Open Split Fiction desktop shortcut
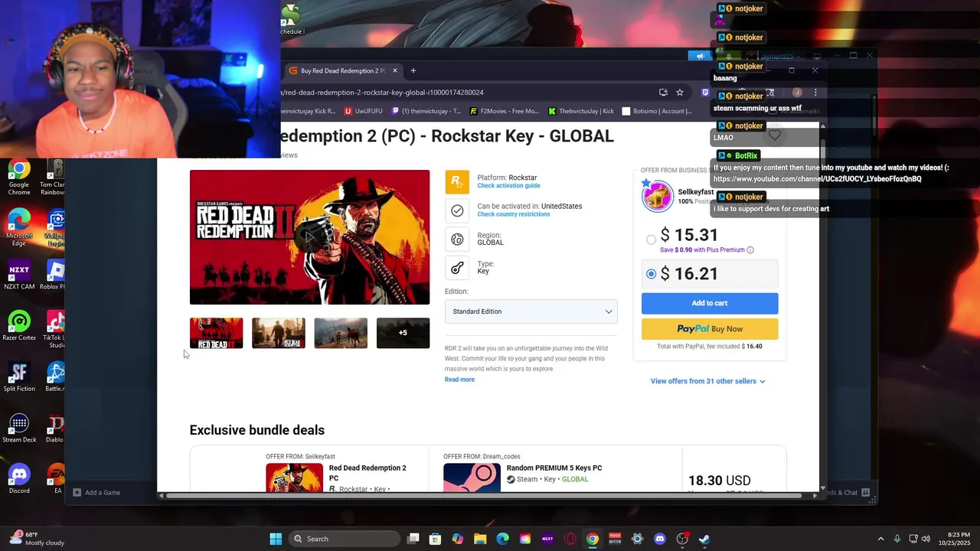 (x=19, y=378)
